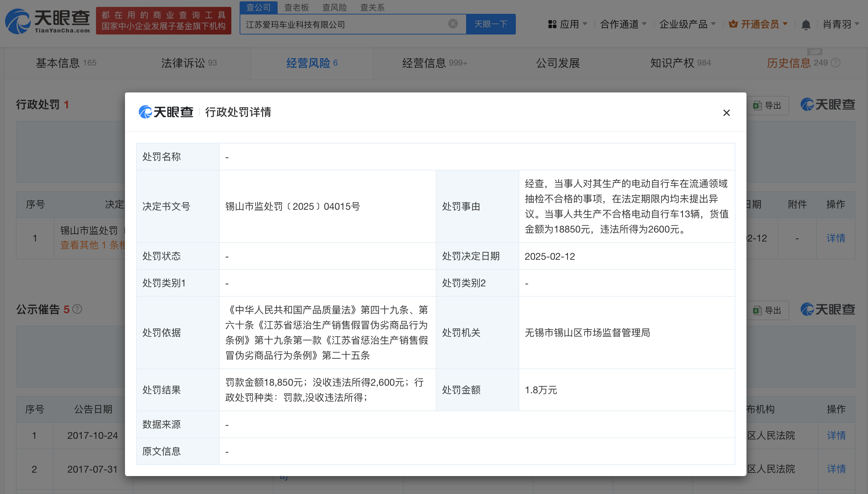Switch to the 查老板 search tab
The height and width of the screenshot is (494, 868).
click(296, 7)
